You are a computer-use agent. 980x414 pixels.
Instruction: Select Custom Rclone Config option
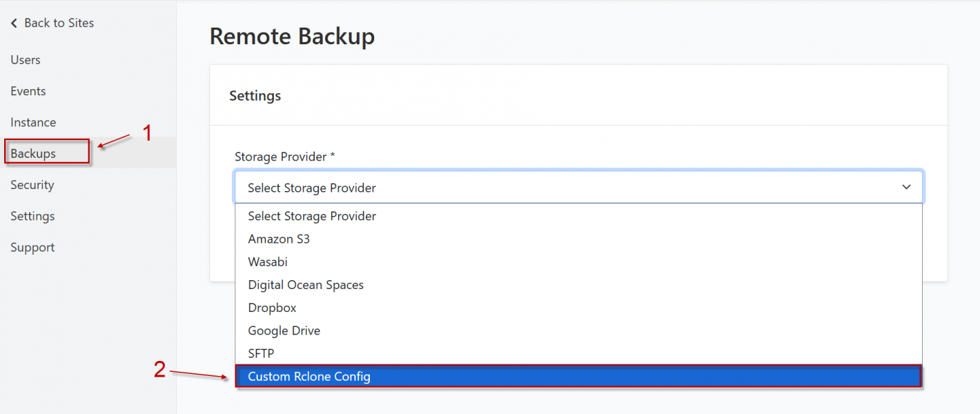pos(578,377)
